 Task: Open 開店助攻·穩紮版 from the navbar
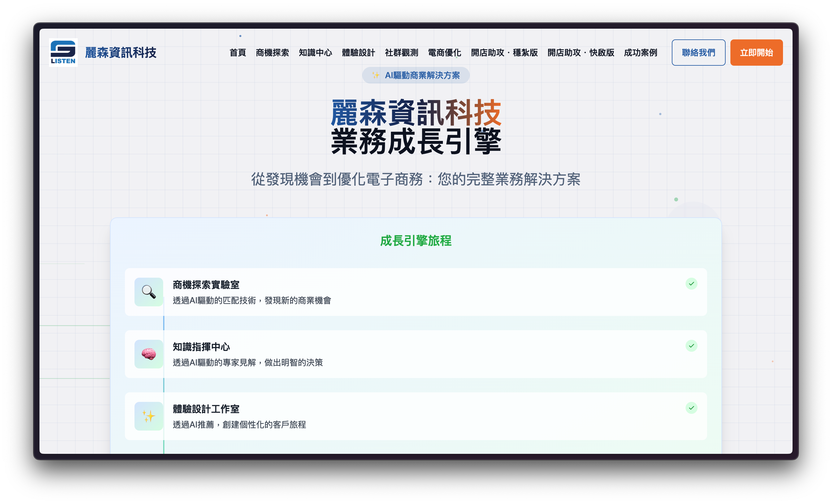pyautogui.click(x=504, y=53)
